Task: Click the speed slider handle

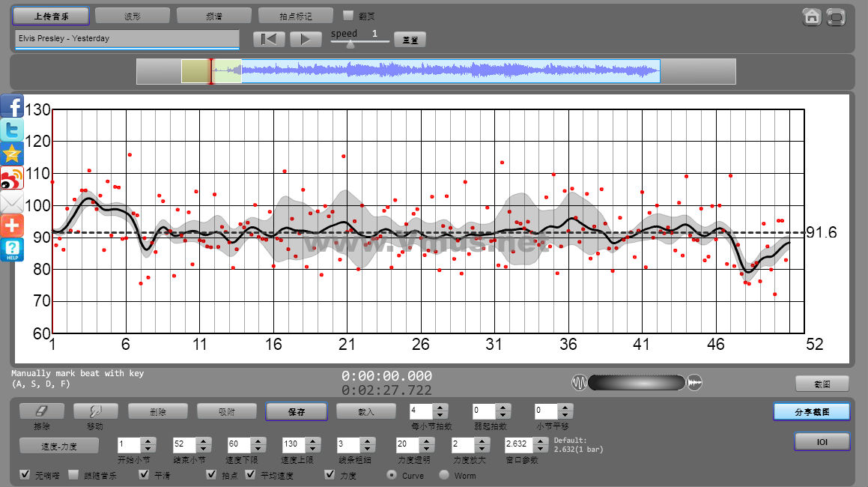Action: pos(350,43)
